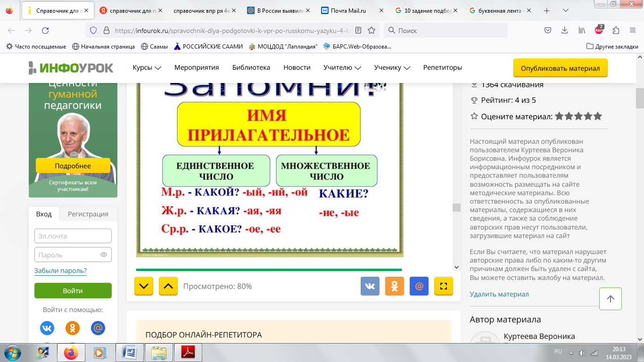This screenshot has height=362, width=644.
Task: Toggle password visibility eye icon
Action: click(104, 255)
